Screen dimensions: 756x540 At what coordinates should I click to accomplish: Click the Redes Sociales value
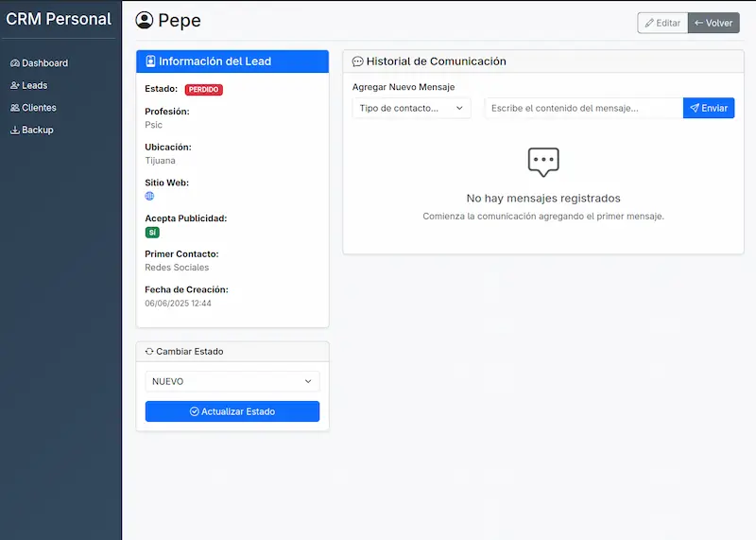[x=177, y=268]
